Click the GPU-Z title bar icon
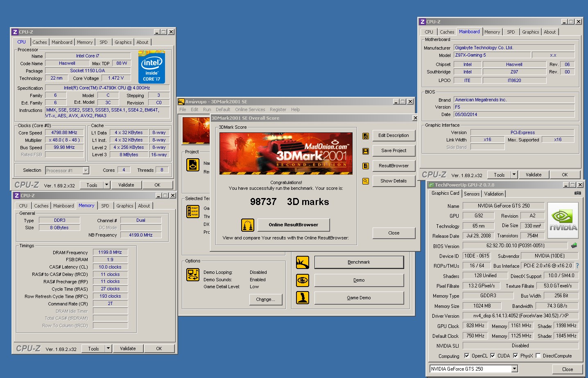Viewport: 588px width, 378px height. click(431, 185)
